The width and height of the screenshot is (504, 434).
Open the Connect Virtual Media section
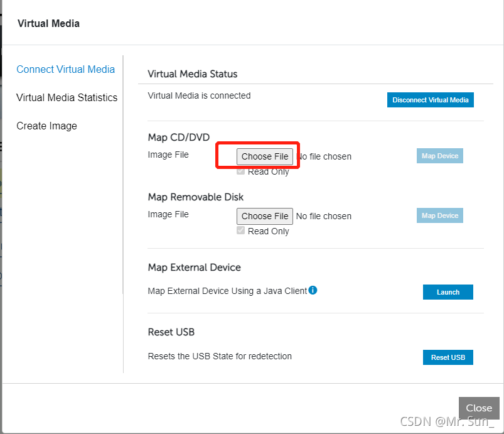point(66,70)
